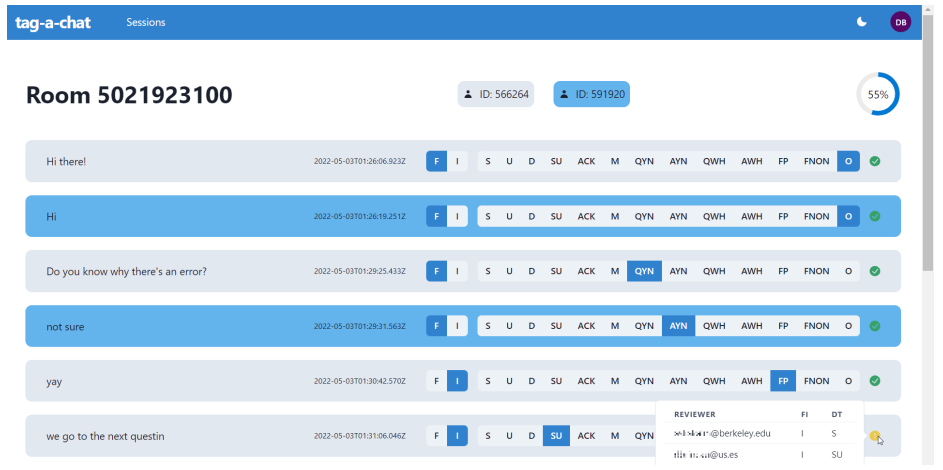Click berkeley.edu reviewer row in popup

tap(760, 433)
